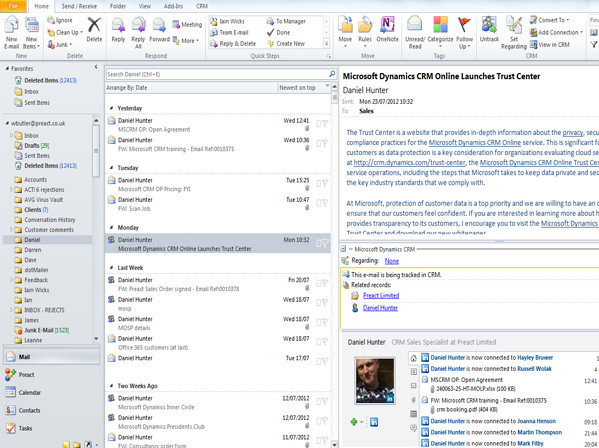The height and width of the screenshot is (448, 599).
Task: Flag the Microsoft Dynamics Presidents Club email
Action: [325, 421]
